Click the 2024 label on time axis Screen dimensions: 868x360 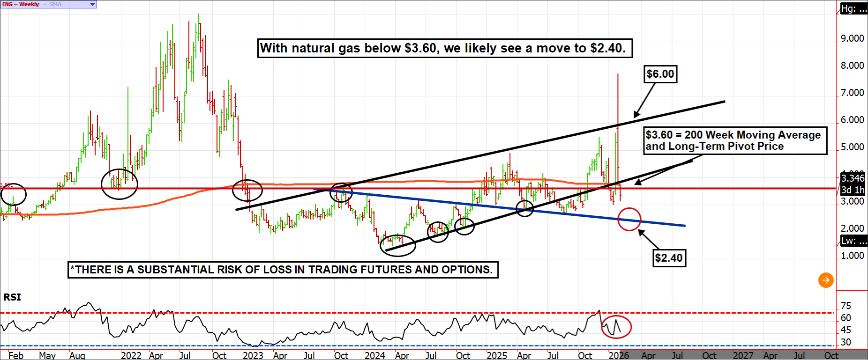point(375,355)
